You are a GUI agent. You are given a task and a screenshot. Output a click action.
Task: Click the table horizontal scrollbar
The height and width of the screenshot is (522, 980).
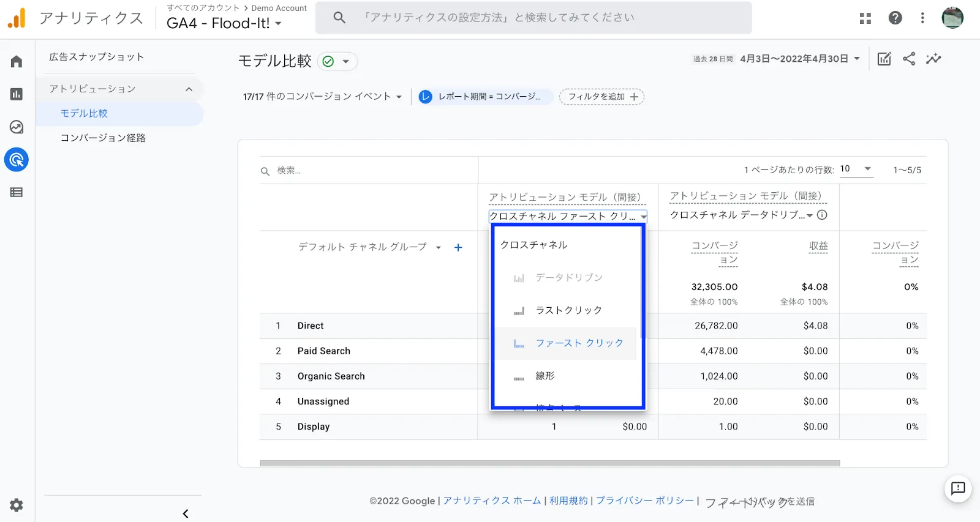550,463
